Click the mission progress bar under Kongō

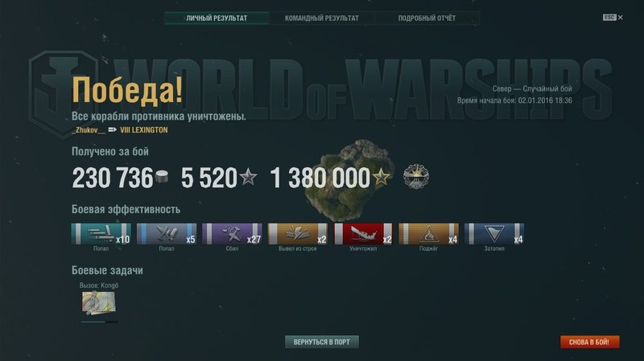[x=99, y=322]
